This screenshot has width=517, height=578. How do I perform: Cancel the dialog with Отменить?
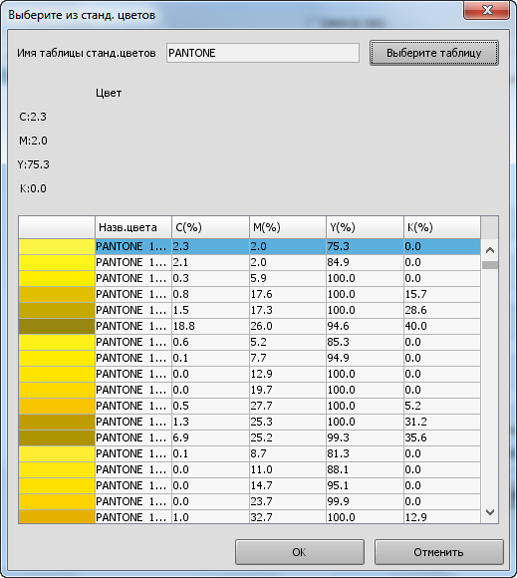tap(439, 552)
